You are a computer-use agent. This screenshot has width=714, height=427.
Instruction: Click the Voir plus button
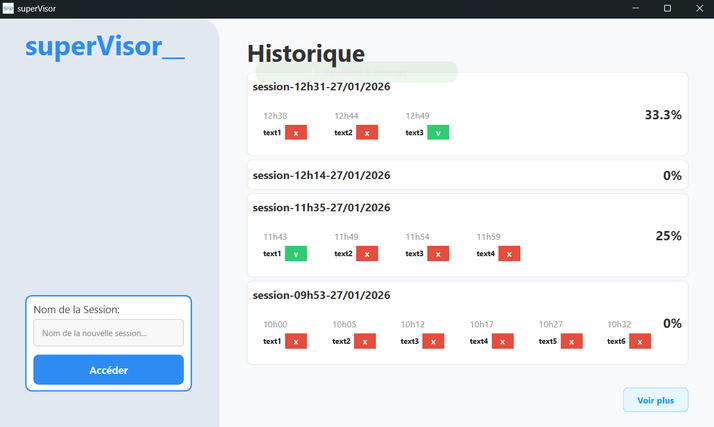[x=655, y=400]
